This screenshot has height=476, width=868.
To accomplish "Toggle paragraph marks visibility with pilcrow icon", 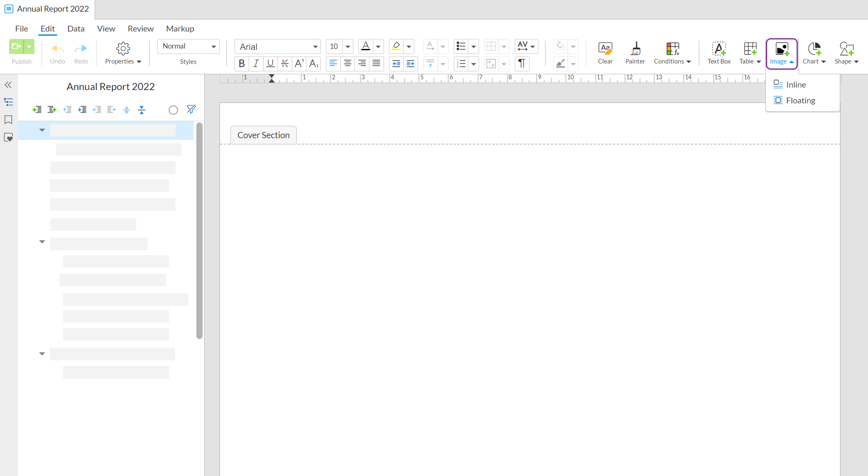I will point(522,63).
